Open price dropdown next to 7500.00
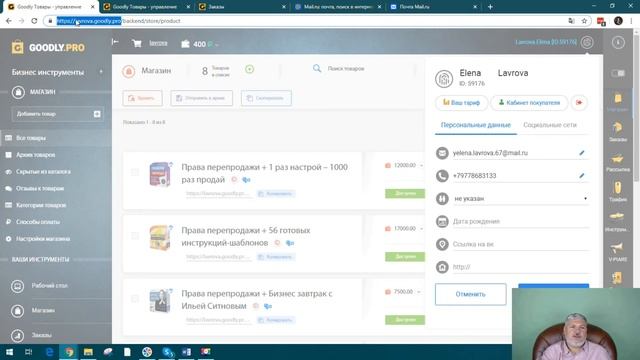The image size is (640, 360). pyautogui.click(x=419, y=292)
